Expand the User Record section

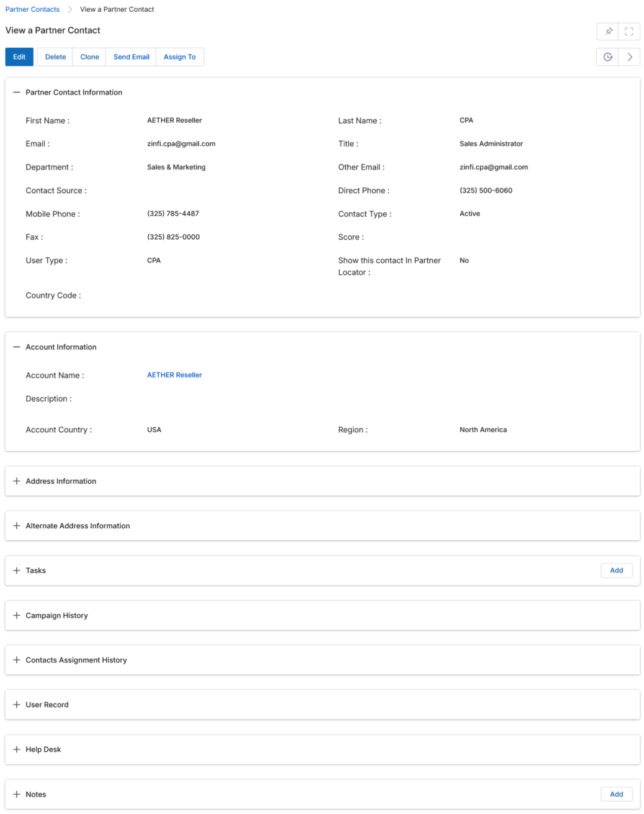pyautogui.click(x=17, y=705)
